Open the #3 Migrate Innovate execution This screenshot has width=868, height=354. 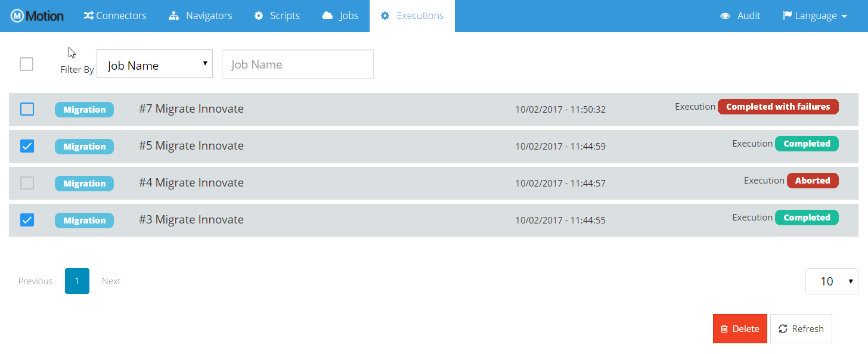(191, 220)
